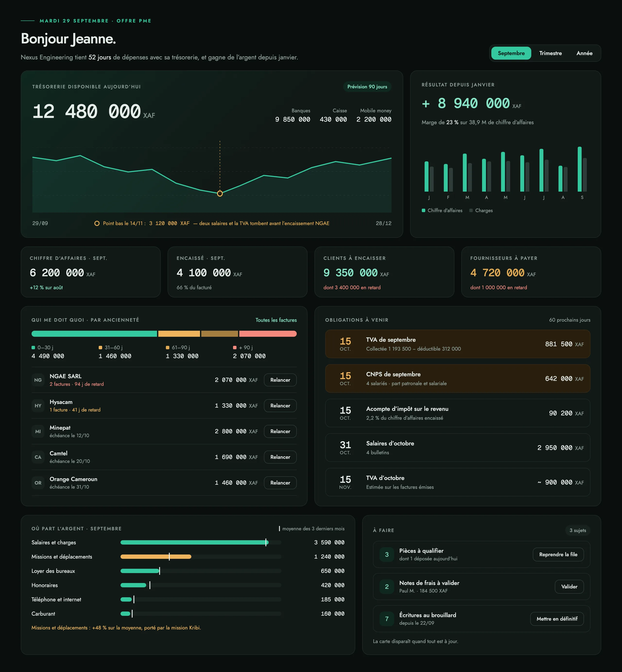This screenshot has width=622, height=672.
Task: Click the low-point circle marker on treasury chart
Action: (220, 194)
